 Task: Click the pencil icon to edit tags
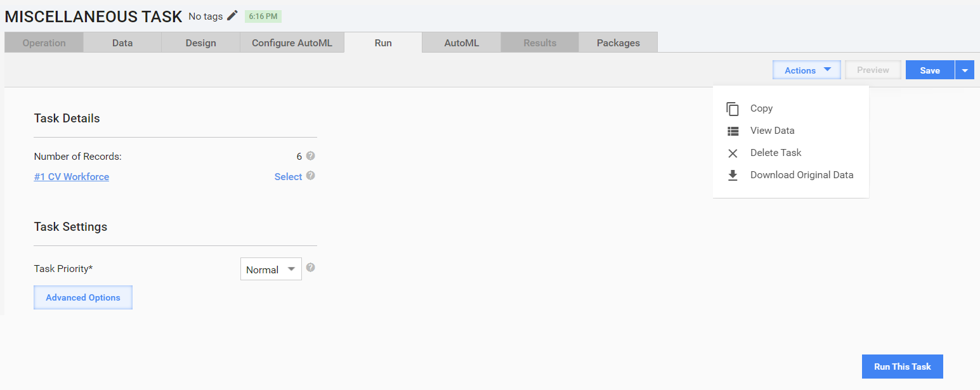coord(233,16)
